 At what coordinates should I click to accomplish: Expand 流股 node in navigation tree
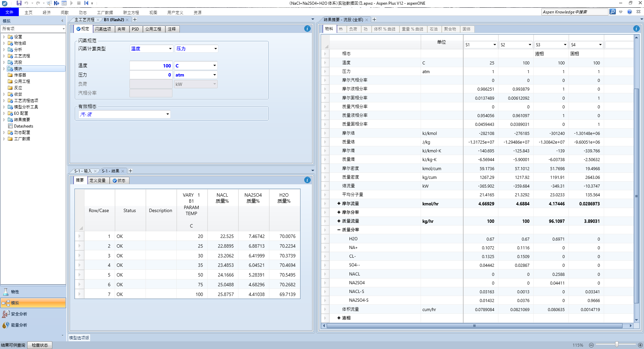pos(4,62)
